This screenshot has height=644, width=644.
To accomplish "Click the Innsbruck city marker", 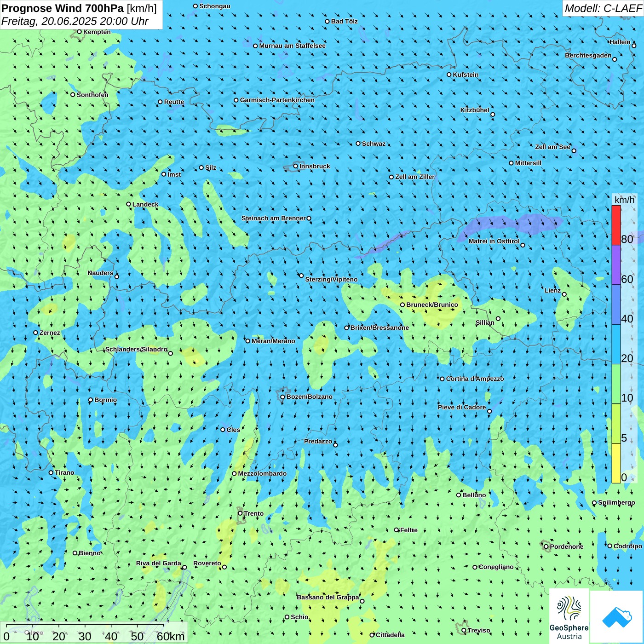I will (x=295, y=166).
